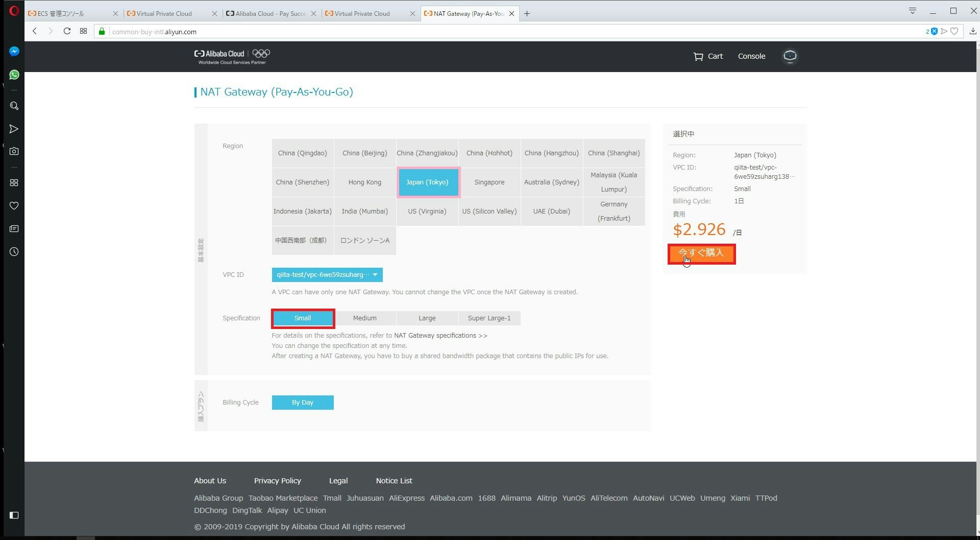Screen dimensions: 980x540
Task: Pick the Medium specification
Action: (x=365, y=318)
